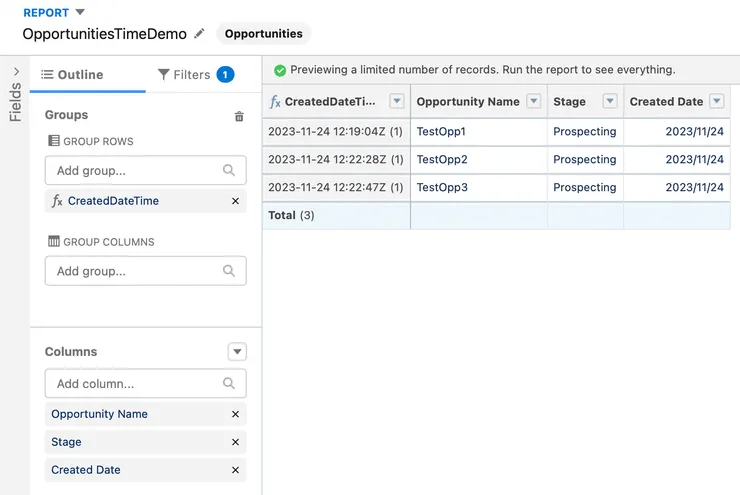The height and width of the screenshot is (495, 740).
Task: Delete groups with the trash icon
Action: [239, 116]
